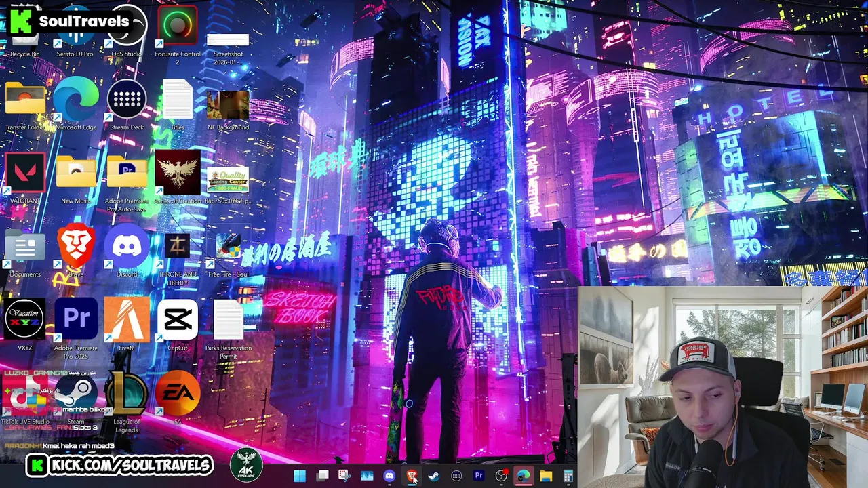
Task: Switch to Brave in the taskbar
Action: pos(412,476)
